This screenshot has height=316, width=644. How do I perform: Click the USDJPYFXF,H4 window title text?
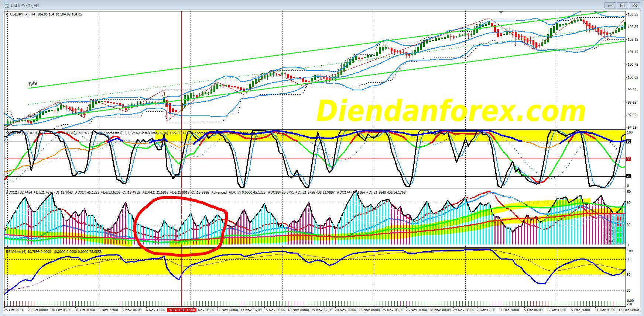click(25, 6)
